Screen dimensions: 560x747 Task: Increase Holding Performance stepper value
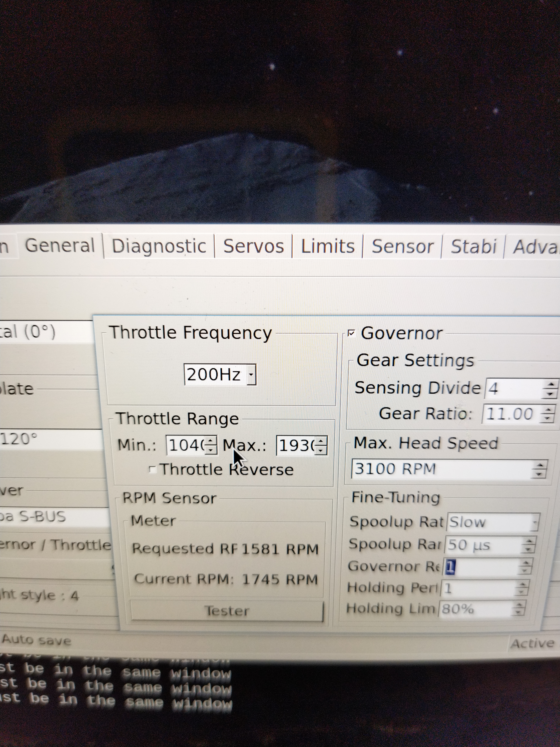[522, 585]
